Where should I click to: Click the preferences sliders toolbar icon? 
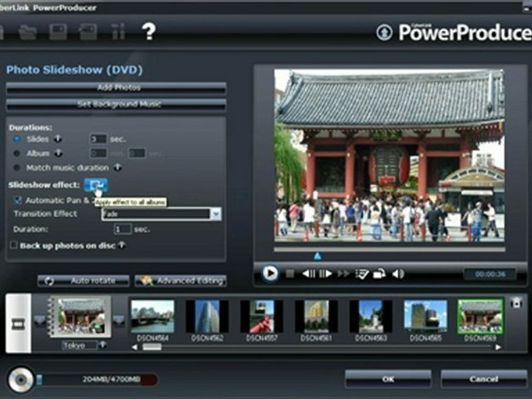point(119,32)
